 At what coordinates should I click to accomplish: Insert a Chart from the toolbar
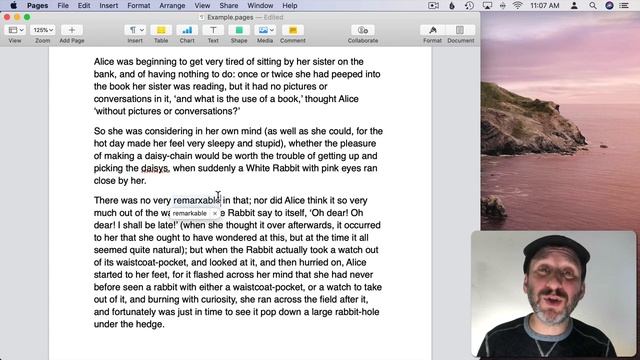coord(187,30)
